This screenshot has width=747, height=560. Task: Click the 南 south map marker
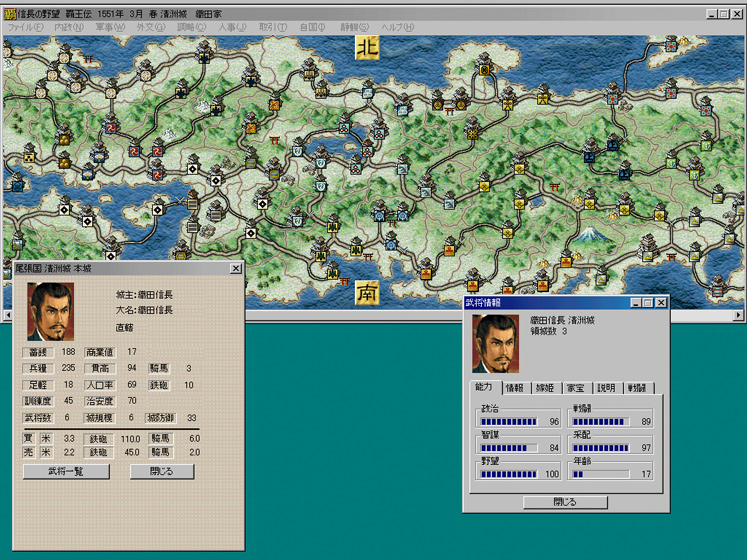tap(367, 292)
